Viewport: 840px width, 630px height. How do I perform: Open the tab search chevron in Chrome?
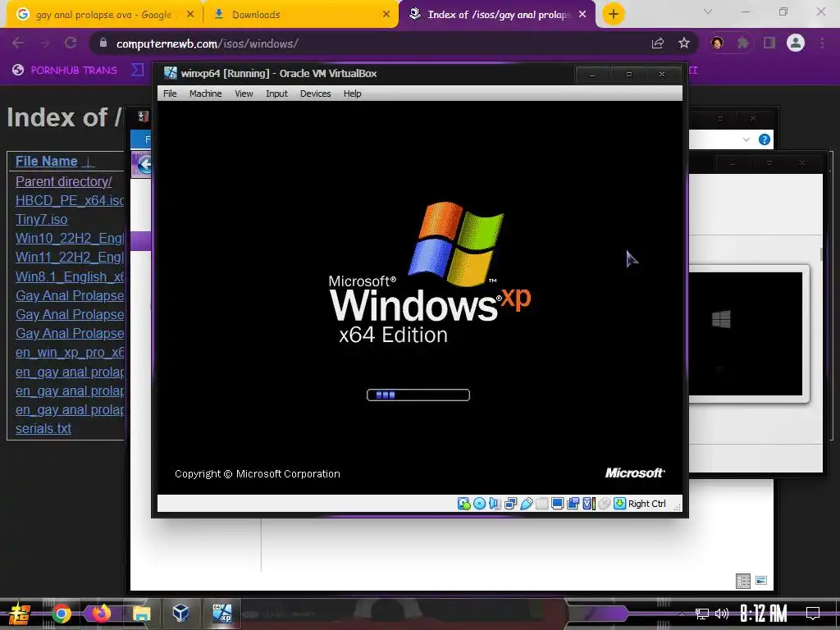point(708,11)
